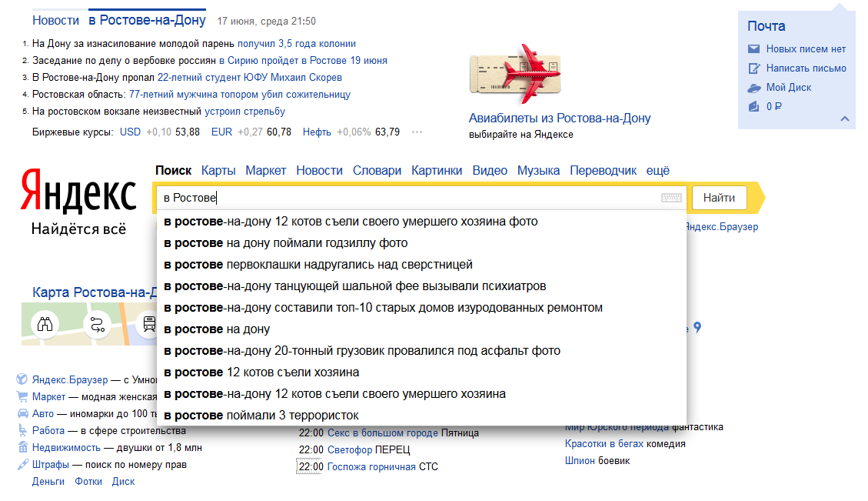Image resolution: width=868 pixels, height=501 pixels.
Task: Select the compose-letter pencil icon in Почта panel
Action: pyautogui.click(x=754, y=68)
